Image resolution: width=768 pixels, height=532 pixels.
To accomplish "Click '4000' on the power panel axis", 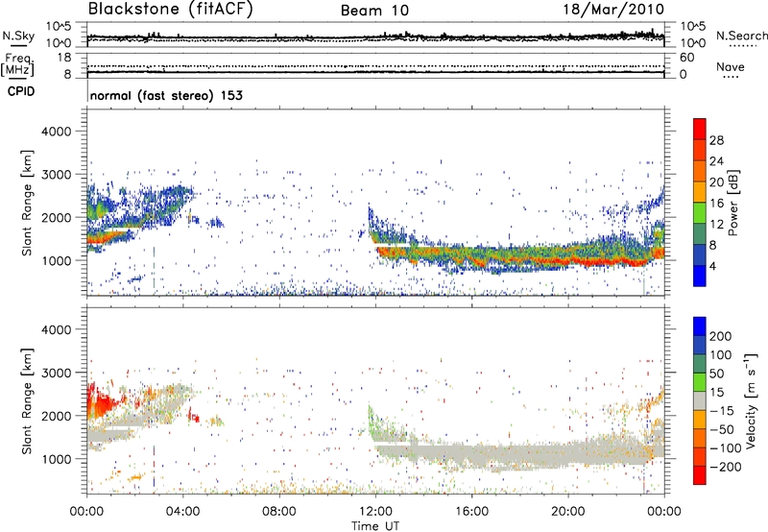I will [56, 132].
